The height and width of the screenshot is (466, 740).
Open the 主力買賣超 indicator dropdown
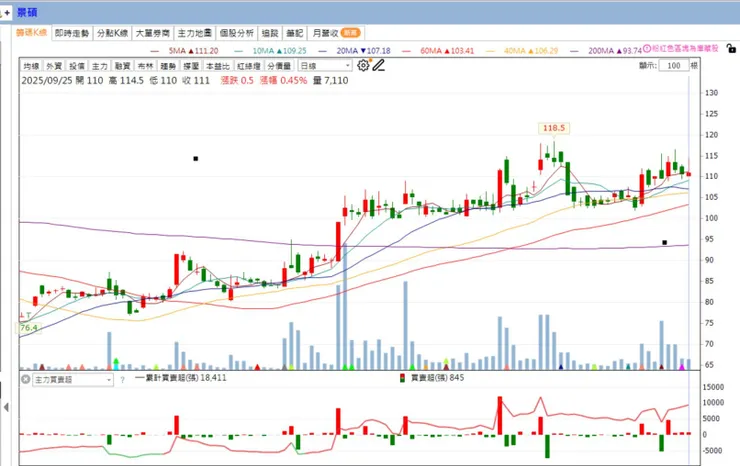73,380
